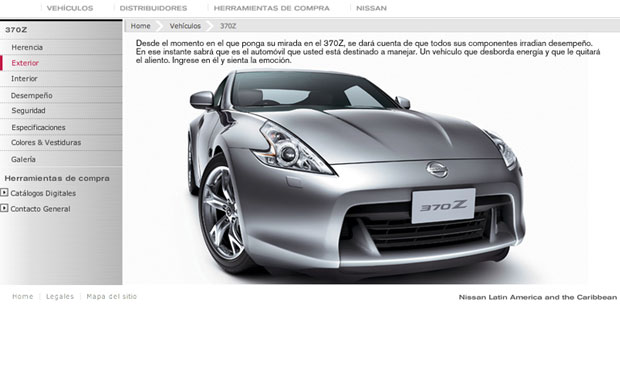Click the Home footer link
Image resolution: width=620 pixels, height=380 pixels.
pos(23,296)
